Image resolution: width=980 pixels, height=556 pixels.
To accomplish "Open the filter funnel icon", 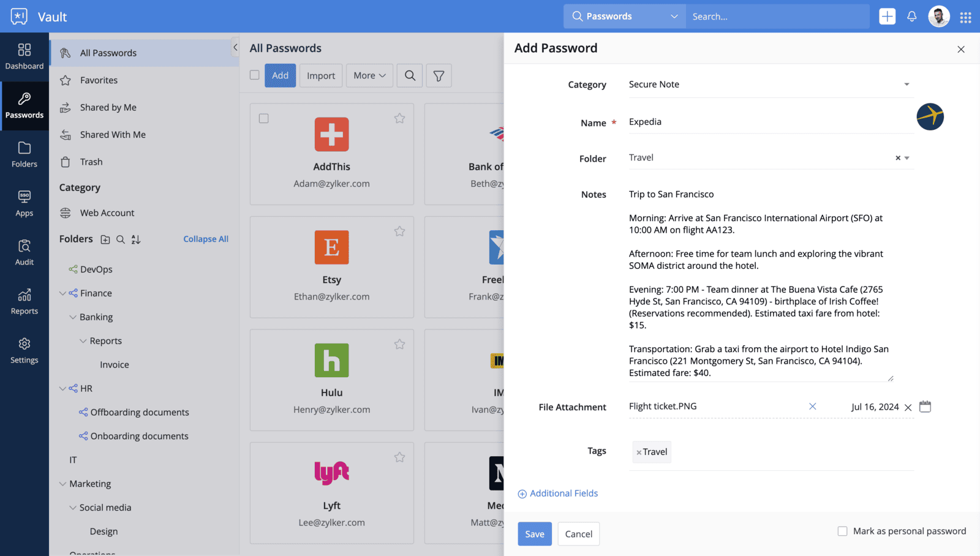I will 439,75.
